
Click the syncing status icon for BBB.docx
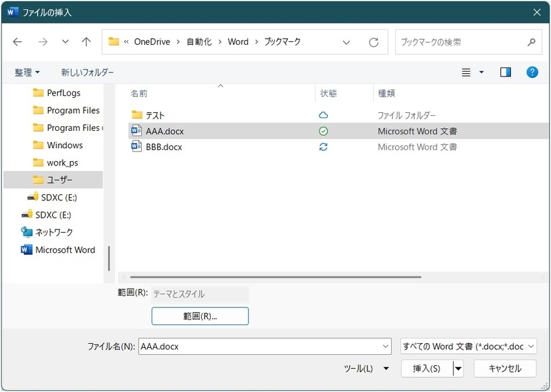click(323, 147)
